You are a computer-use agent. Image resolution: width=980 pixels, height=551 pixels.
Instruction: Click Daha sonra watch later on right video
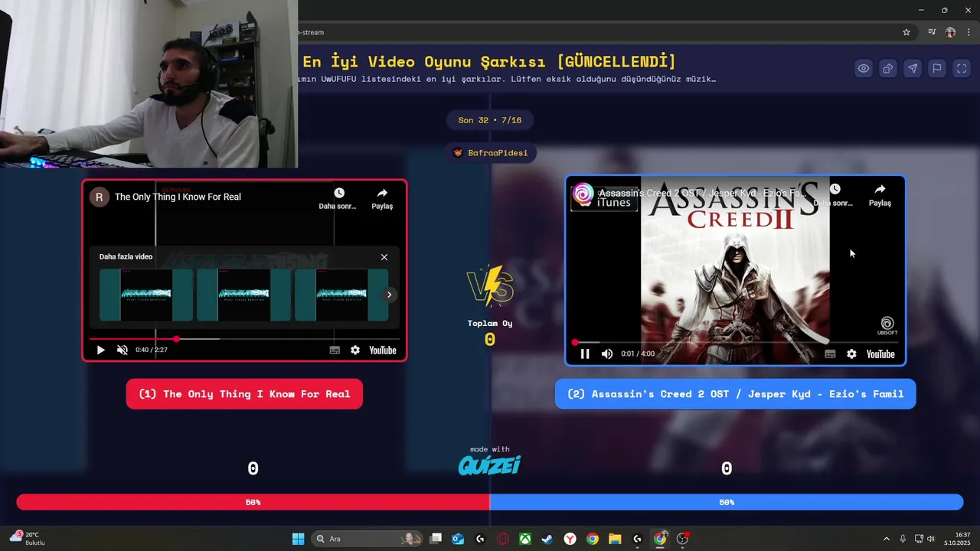(x=834, y=195)
